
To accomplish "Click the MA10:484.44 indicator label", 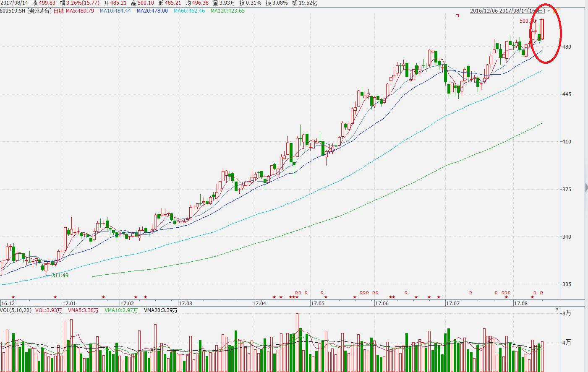I will (x=115, y=11).
